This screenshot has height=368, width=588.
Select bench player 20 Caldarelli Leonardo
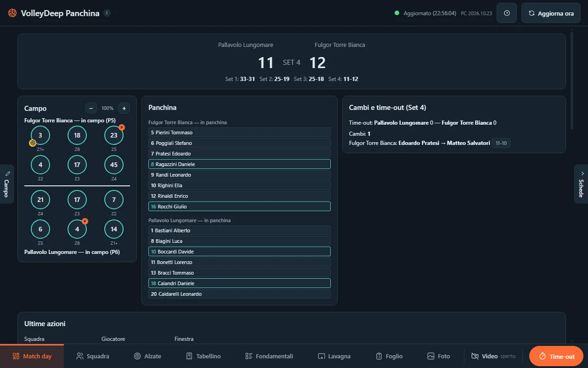[x=239, y=294]
